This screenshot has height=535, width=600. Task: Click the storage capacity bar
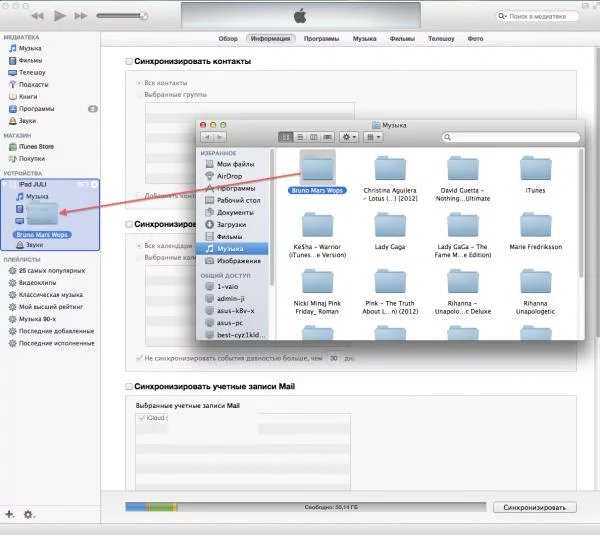[x=305, y=507]
